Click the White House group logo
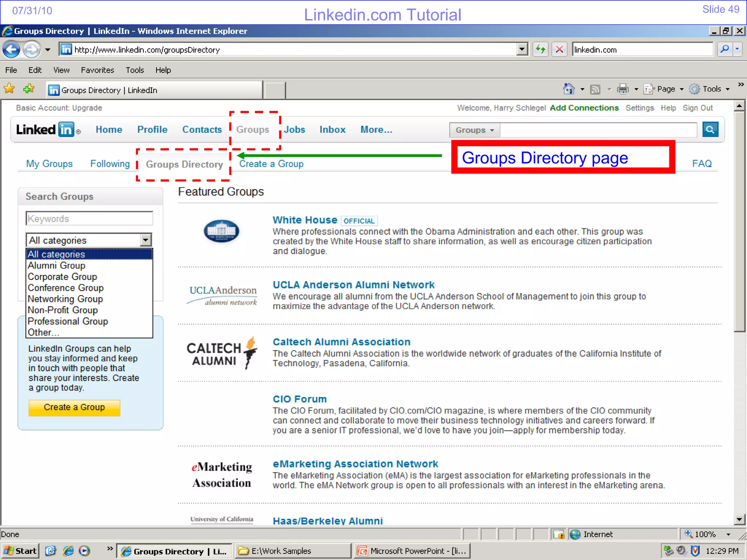This screenshot has height=560, width=747. point(221,231)
